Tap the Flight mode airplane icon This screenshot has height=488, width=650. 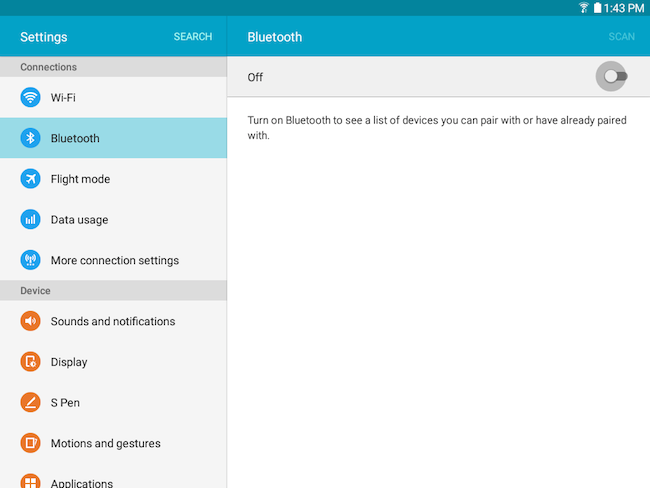click(x=30, y=179)
